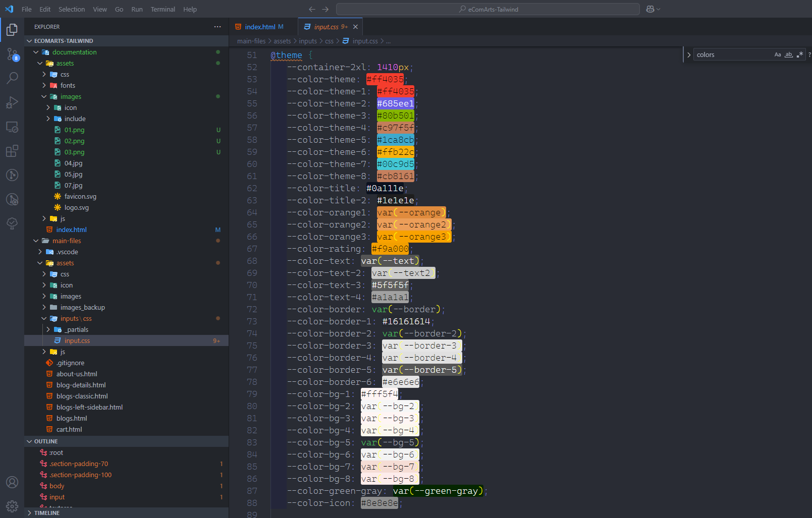Open about-us.html in the explorer
Screen dimensions: 812x518
(x=77, y=374)
